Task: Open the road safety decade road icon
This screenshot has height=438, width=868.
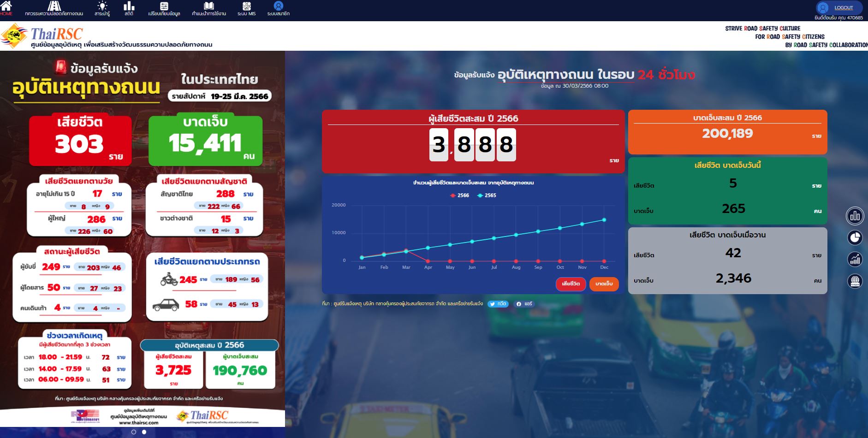Action: pyautogui.click(x=54, y=6)
